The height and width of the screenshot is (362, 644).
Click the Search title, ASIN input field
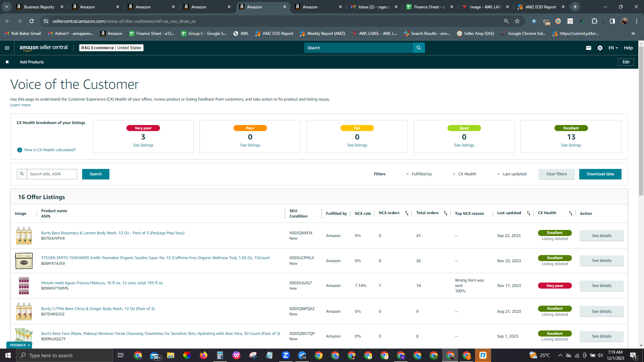[x=52, y=174]
